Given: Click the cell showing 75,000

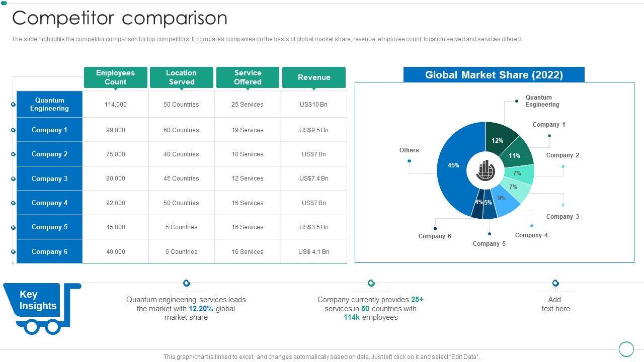Looking at the screenshot, I should [116, 154].
